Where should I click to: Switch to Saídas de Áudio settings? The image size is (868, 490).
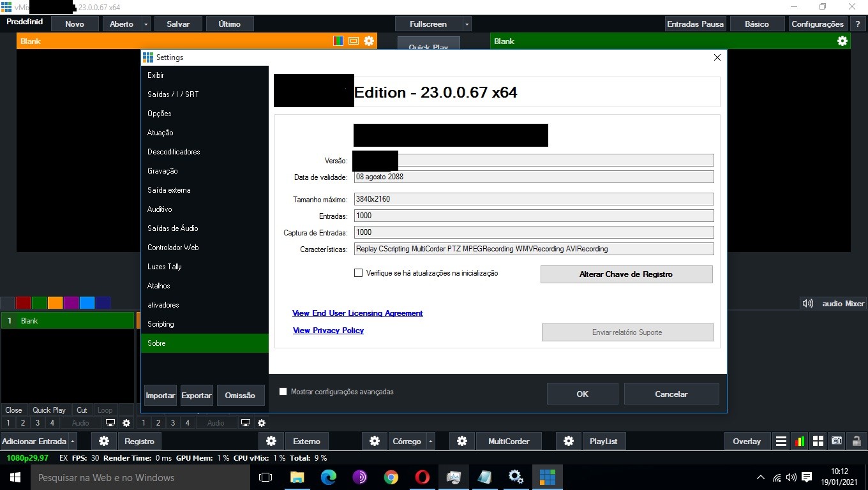click(204, 228)
